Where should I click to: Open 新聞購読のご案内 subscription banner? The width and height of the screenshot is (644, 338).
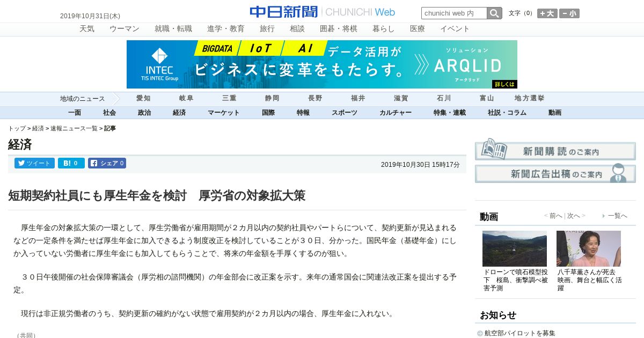tap(555, 149)
